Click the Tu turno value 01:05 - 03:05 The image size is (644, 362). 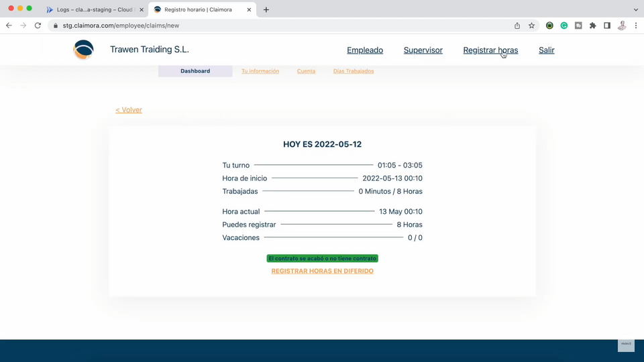pyautogui.click(x=400, y=166)
